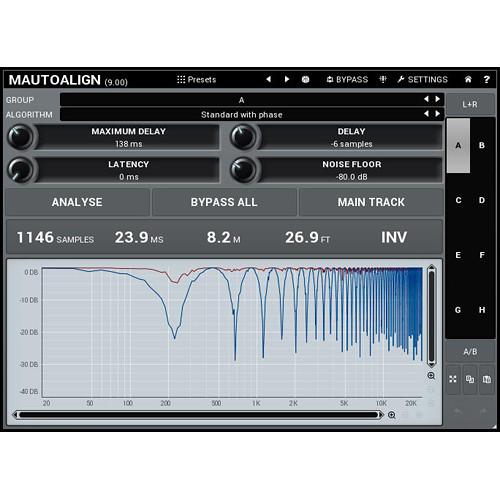The image size is (500, 500).
Task: Open help with the question mark
Action: tap(486, 79)
